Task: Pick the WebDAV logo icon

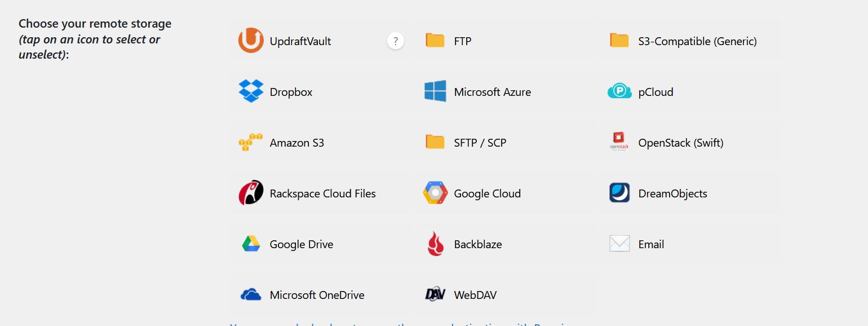Action: pyautogui.click(x=435, y=294)
